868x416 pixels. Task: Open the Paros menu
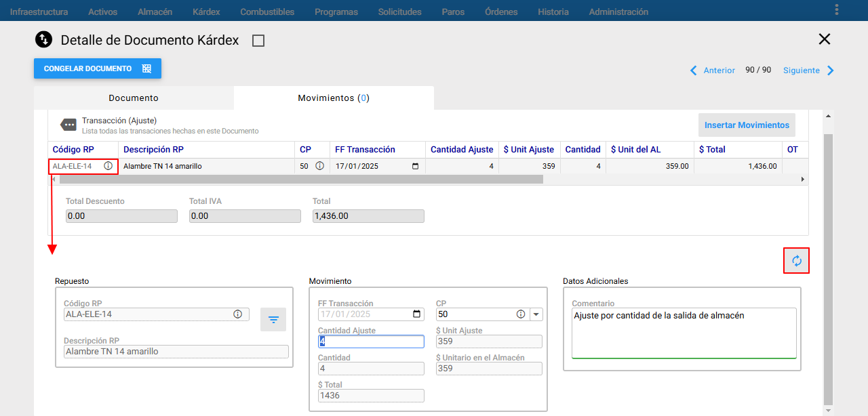coord(453,12)
